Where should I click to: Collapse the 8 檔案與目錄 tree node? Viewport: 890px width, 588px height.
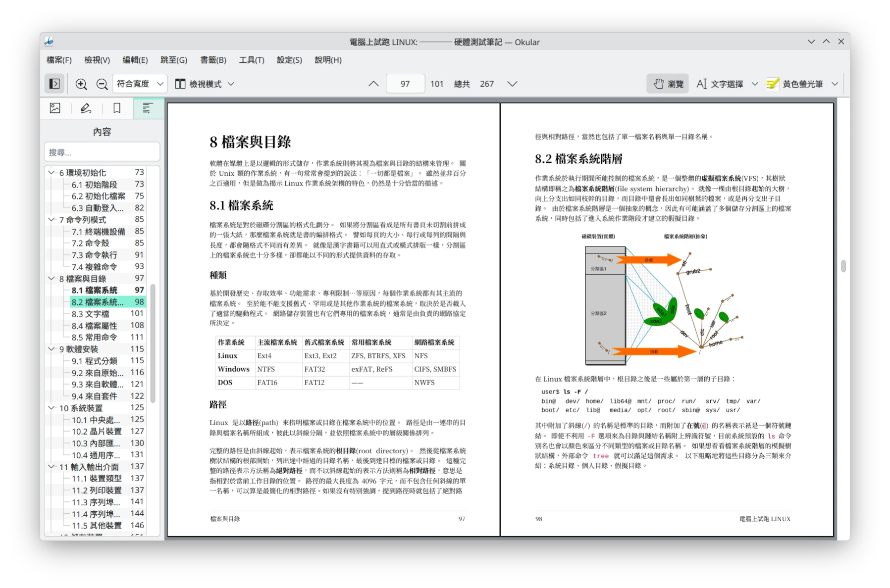coord(52,279)
